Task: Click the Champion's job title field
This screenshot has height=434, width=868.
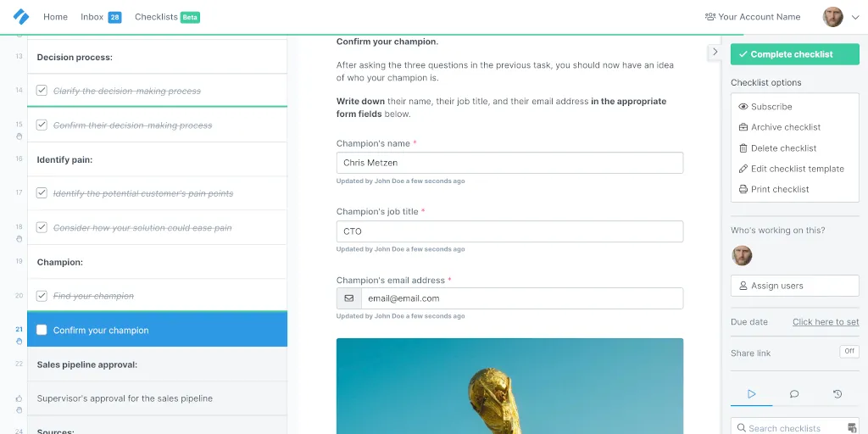Action: (509, 231)
